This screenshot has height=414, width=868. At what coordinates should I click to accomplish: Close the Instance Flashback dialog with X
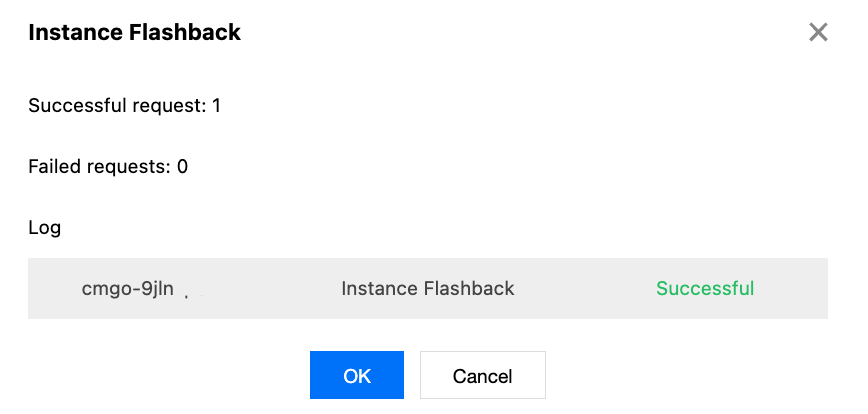click(x=818, y=33)
